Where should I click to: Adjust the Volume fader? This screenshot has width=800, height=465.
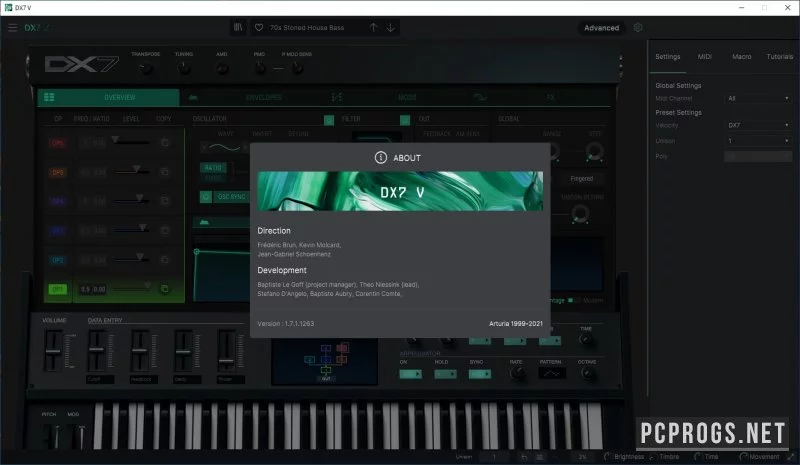53,351
